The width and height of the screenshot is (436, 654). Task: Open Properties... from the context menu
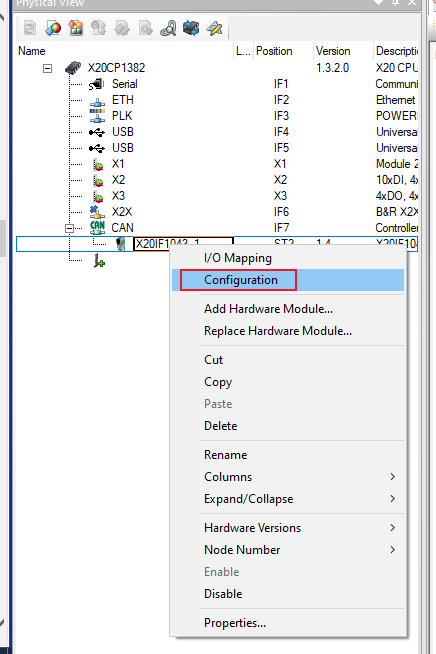click(234, 623)
